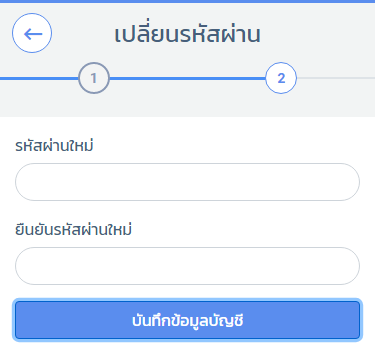The width and height of the screenshot is (375, 360).
Task: Place cursor in the confirm new password box
Action: [187, 266]
